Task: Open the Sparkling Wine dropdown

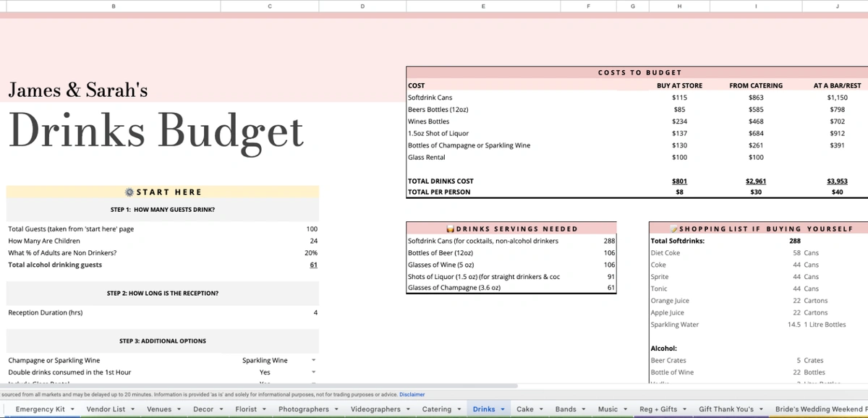Action: (313, 359)
